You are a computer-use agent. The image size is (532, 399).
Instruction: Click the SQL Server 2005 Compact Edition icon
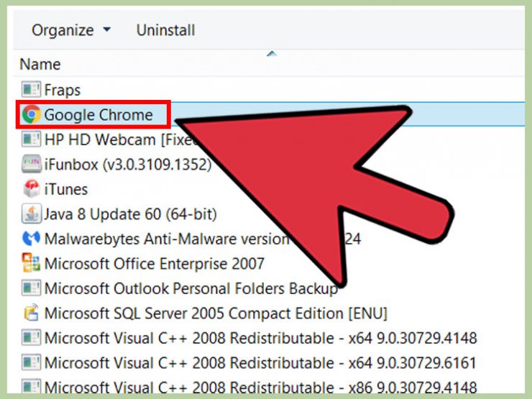(31, 313)
